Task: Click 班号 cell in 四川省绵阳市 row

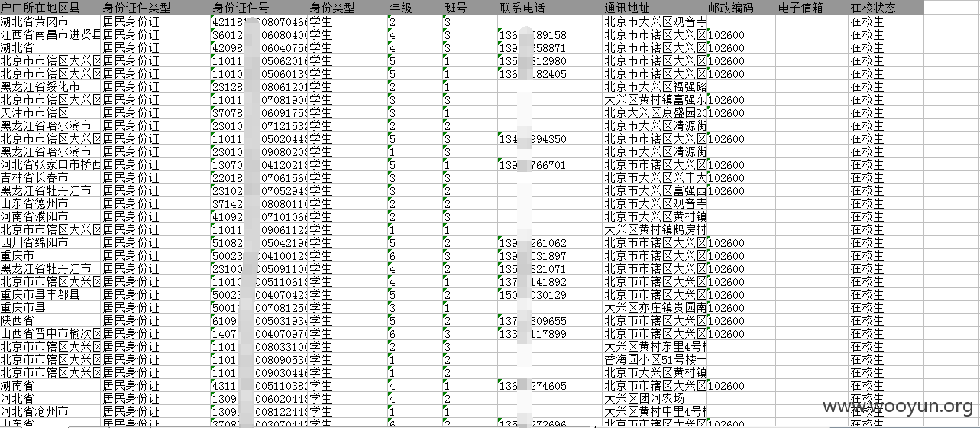Action: pos(469,243)
